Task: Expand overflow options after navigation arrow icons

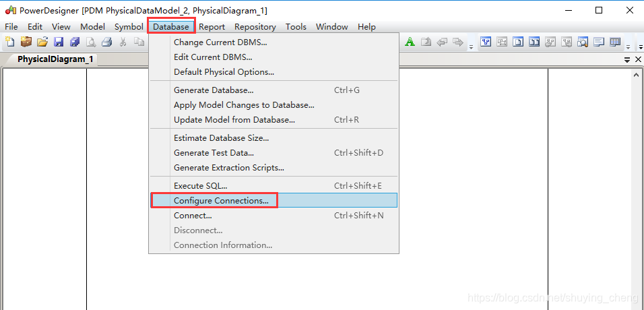Action: coord(471,46)
